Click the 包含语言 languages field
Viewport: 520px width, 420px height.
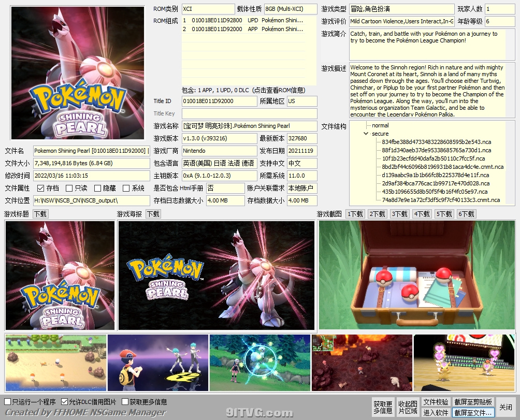coord(219,163)
